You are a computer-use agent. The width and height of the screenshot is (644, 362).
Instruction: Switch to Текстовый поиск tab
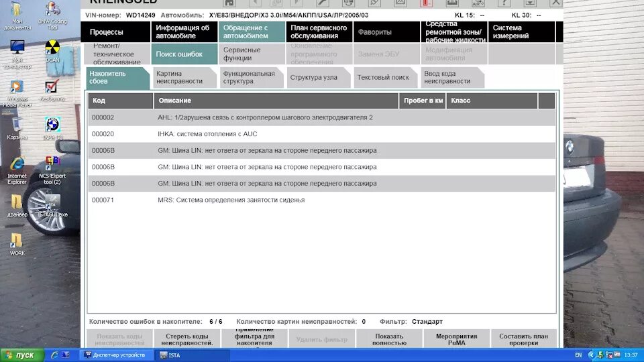pyautogui.click(x=386, y=78)
